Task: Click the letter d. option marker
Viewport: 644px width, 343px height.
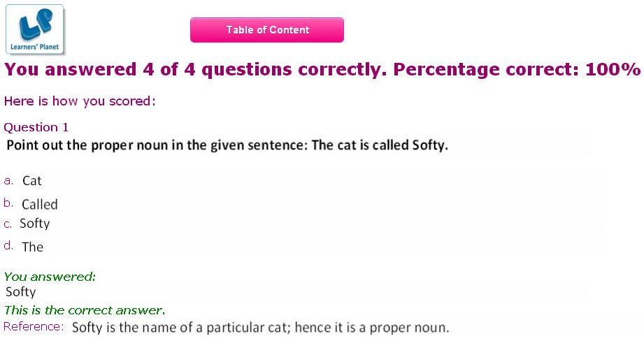Action: [8, 245]
